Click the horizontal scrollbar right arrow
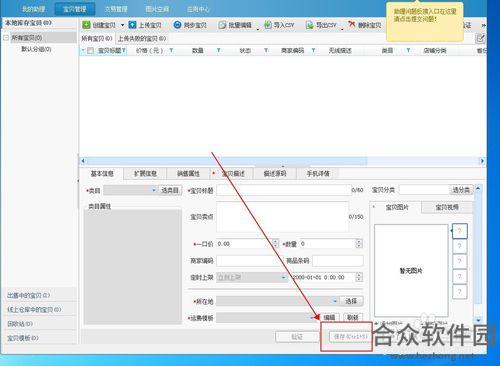The width and height of the screenshot is (500, 366). [x=482, y=161]
